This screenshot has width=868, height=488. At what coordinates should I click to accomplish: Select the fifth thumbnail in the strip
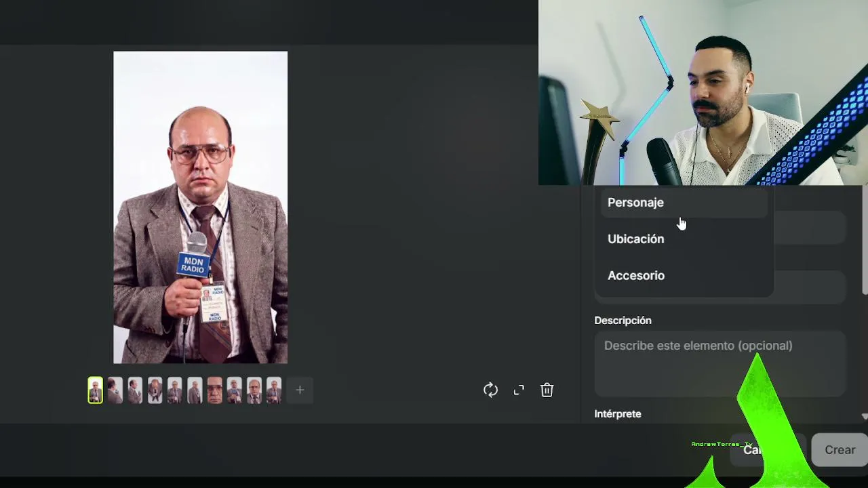pyautogui.click(x=175, y=390)
